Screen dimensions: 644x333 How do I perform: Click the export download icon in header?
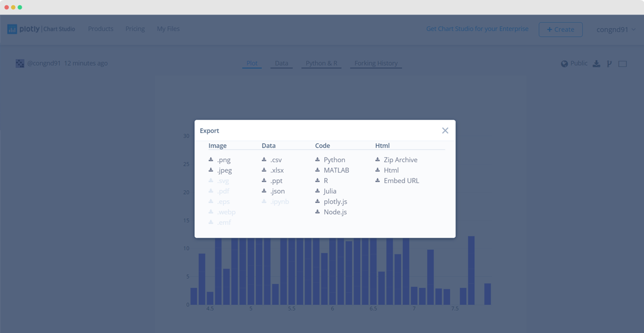point(597,64)
